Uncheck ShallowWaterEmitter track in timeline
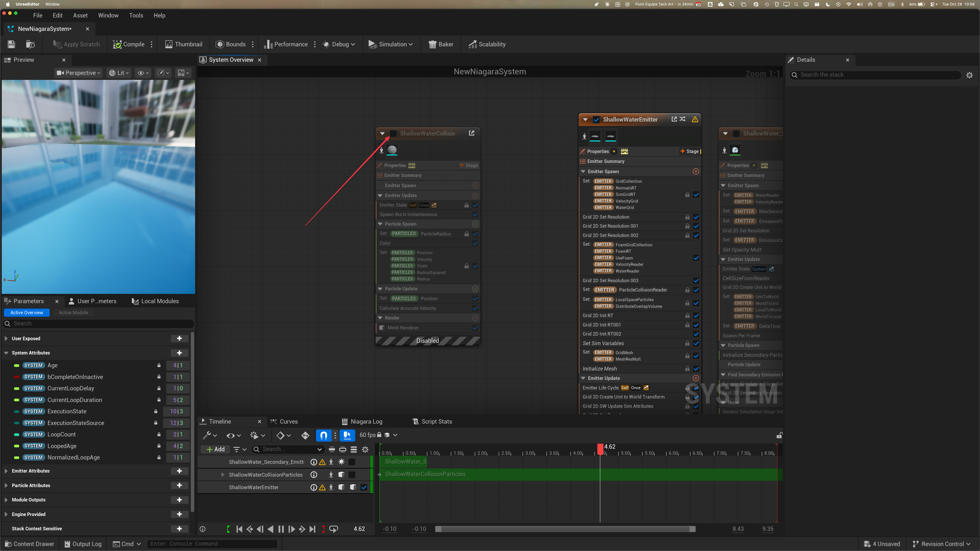The height and width of the screenshot is (551, 980). point(364,487)
